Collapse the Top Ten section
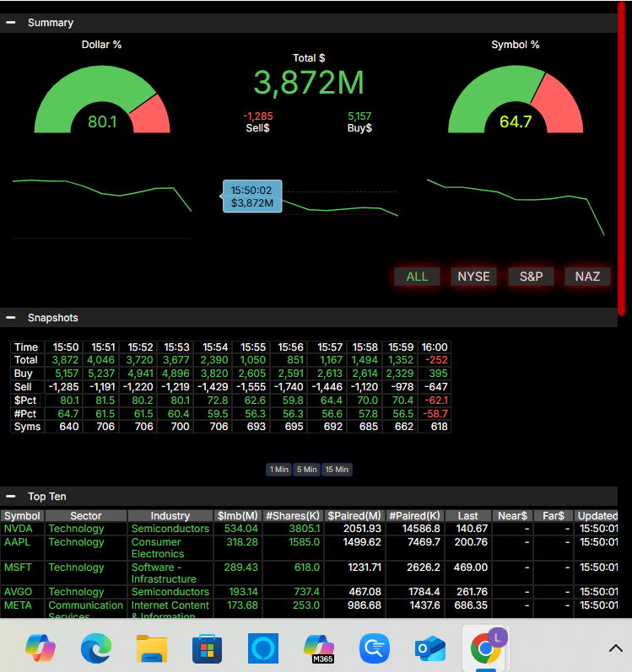Image resolution: width=632 pixels, height=672 pixels. click(11, 497)
